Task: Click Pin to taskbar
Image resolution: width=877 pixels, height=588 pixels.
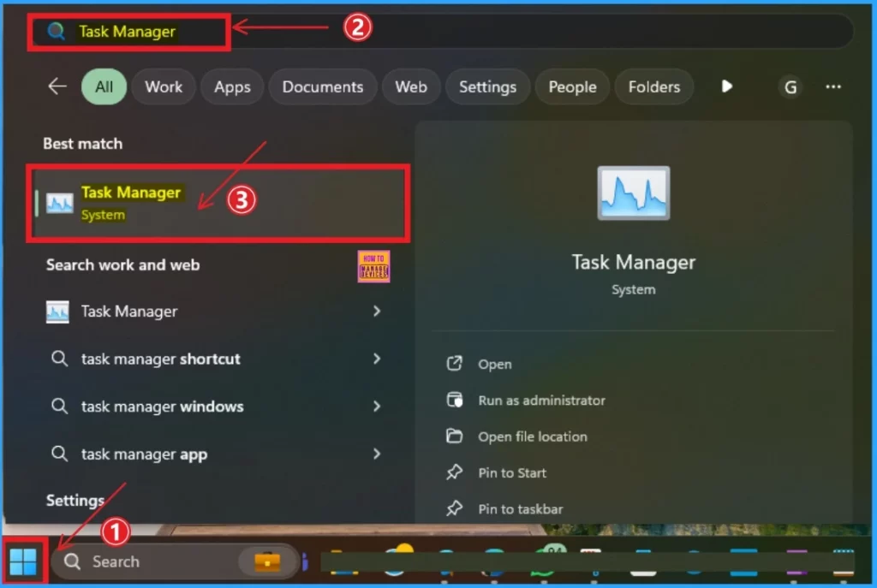Action: pyautogui.click(x=520, y=509)
